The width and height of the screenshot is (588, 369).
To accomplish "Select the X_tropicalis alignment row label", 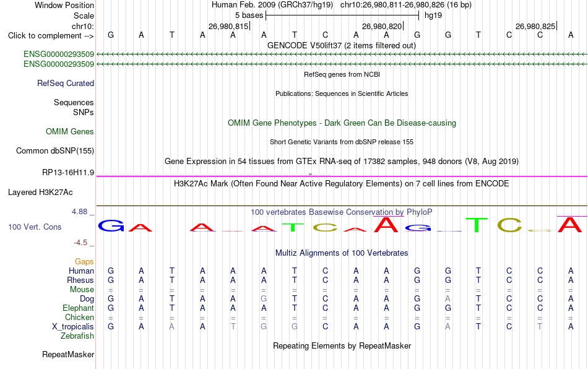I will point(73,327).
